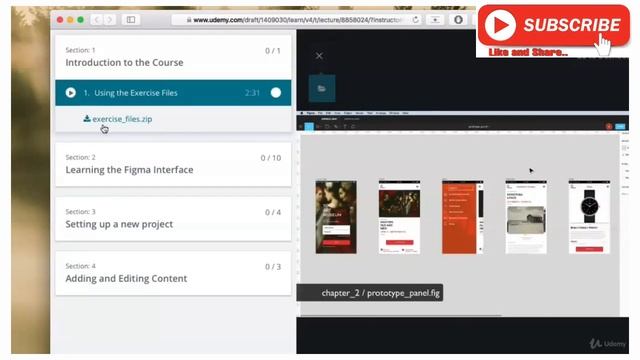Select the second artwork detail screen thumbnail

coord(399,217)
